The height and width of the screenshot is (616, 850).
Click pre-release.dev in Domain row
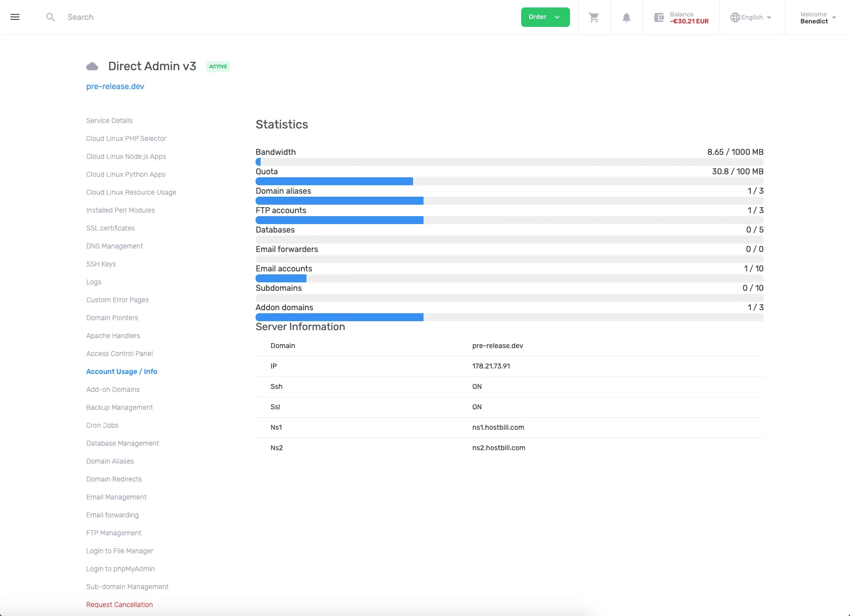point(498,346)
